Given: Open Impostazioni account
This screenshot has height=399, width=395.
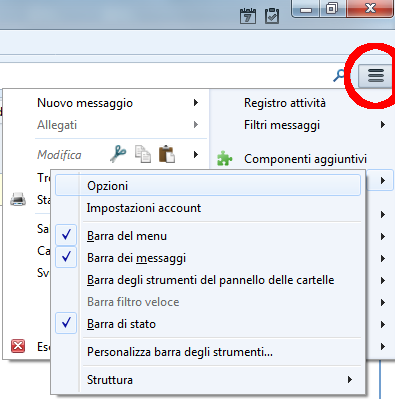Looking at the screenshot, I should (x=144, y=208).
